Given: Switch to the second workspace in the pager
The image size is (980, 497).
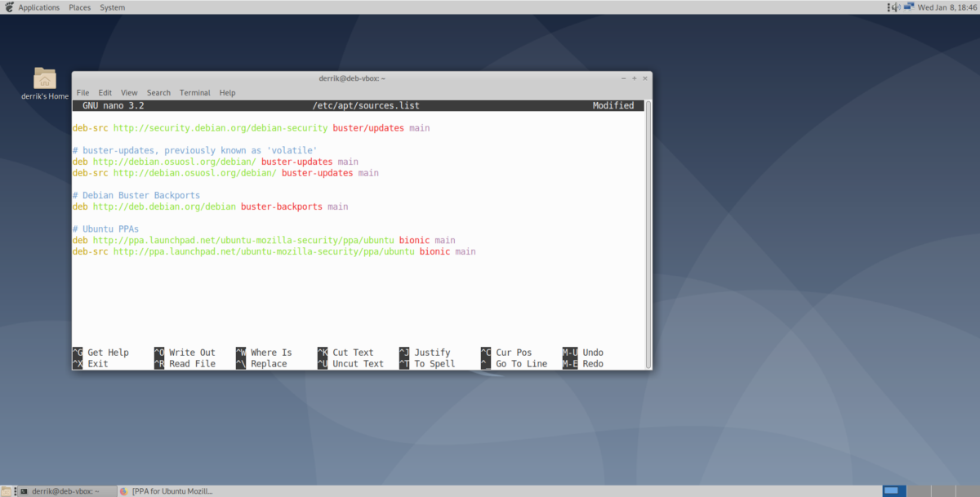Looking at the screenshot, I should tap(919, 490).
